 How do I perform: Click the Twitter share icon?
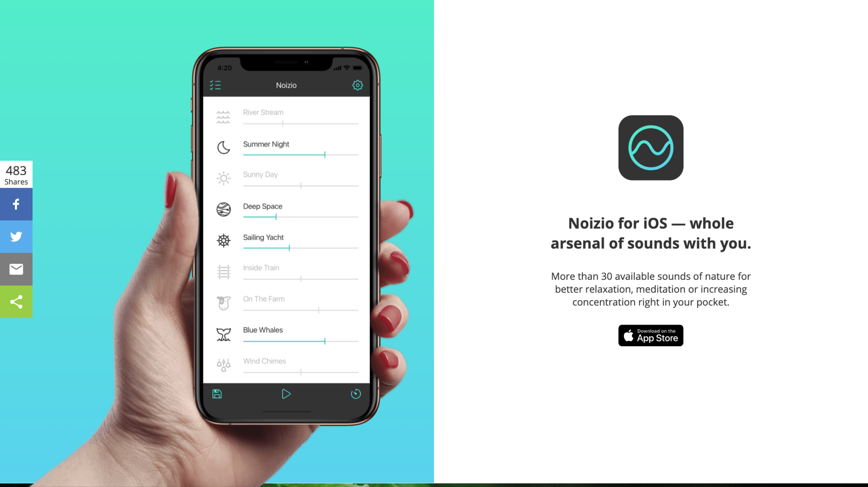[16, 237]
